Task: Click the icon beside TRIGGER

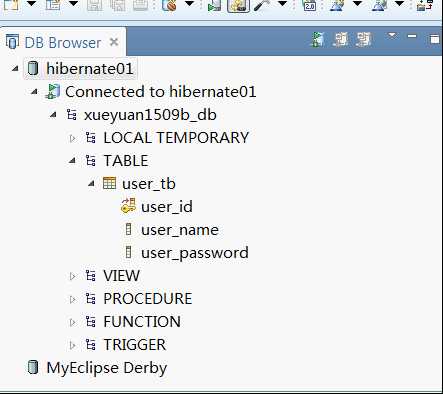Action: 91,344
